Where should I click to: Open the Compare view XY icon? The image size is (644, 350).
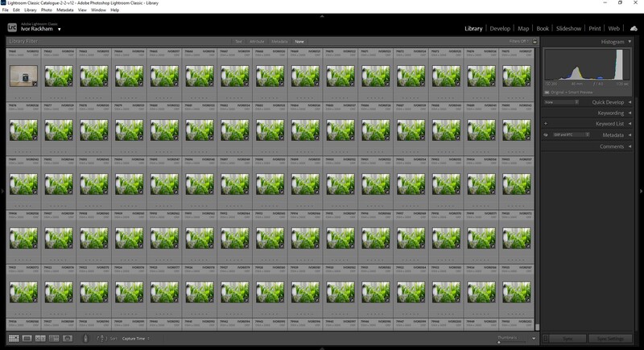coord(40,339)
